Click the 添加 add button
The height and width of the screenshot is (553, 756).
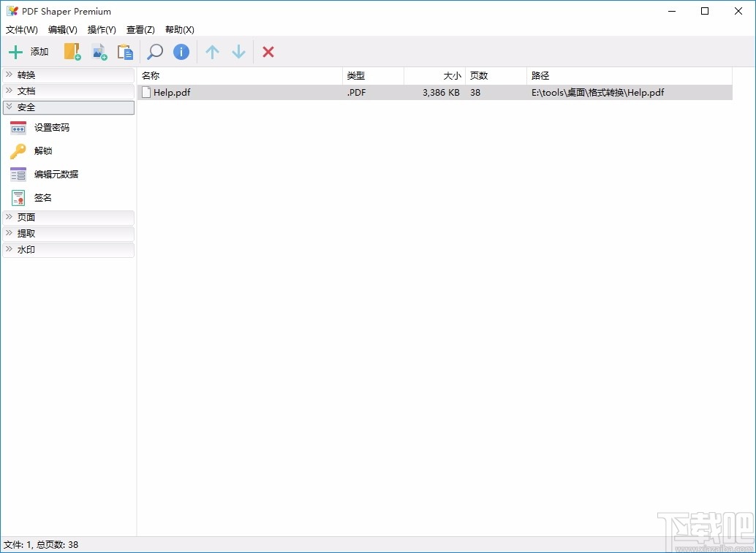(29, 52)
